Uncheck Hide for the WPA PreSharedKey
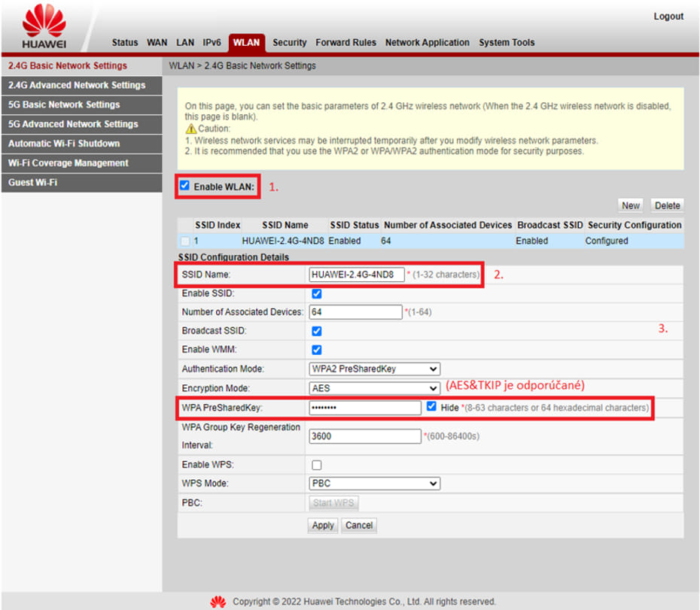Viewport: 700px width, 610px height. (431, 406)
